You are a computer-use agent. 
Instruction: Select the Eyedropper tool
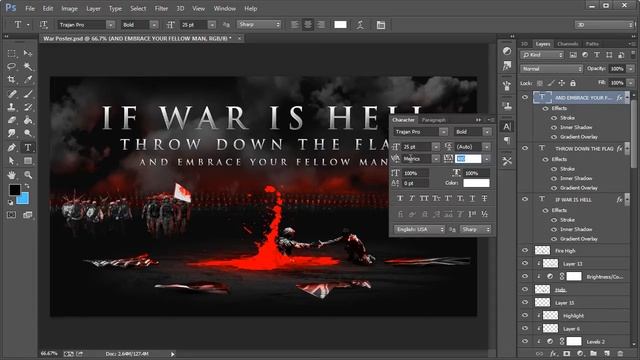[x=28, y=80]
